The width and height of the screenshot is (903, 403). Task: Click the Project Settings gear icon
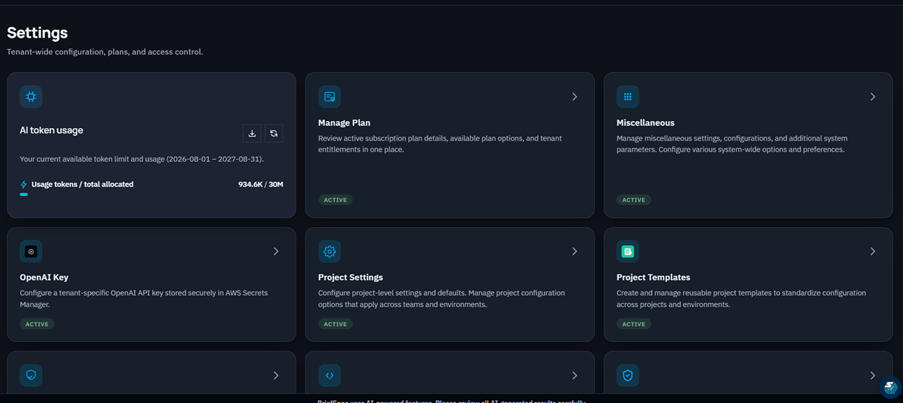[x=329, y=252]
